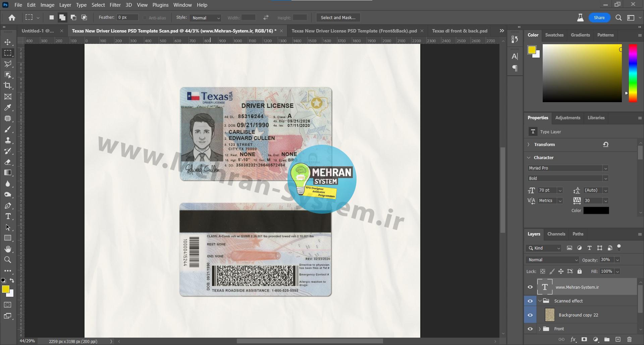Switch to the Channels tab
Viewport: 644px width, 345px height.
(556, 234)
